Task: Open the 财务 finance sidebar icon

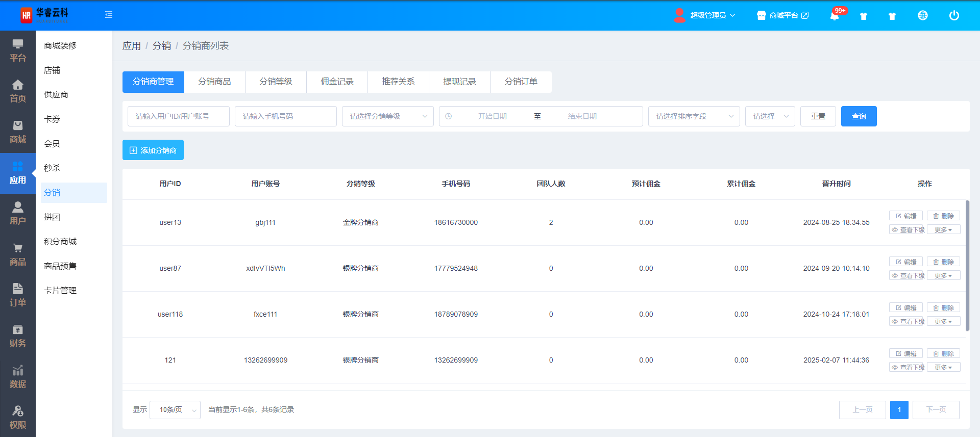Action: [18, 336]
